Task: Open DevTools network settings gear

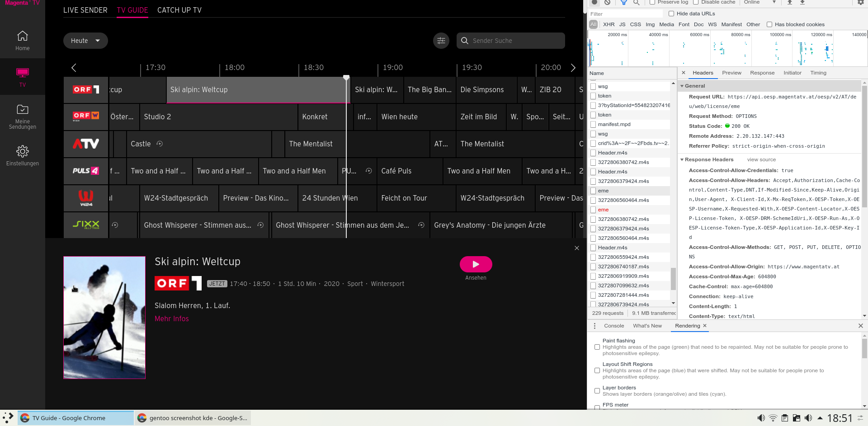Action: point(861,2)
